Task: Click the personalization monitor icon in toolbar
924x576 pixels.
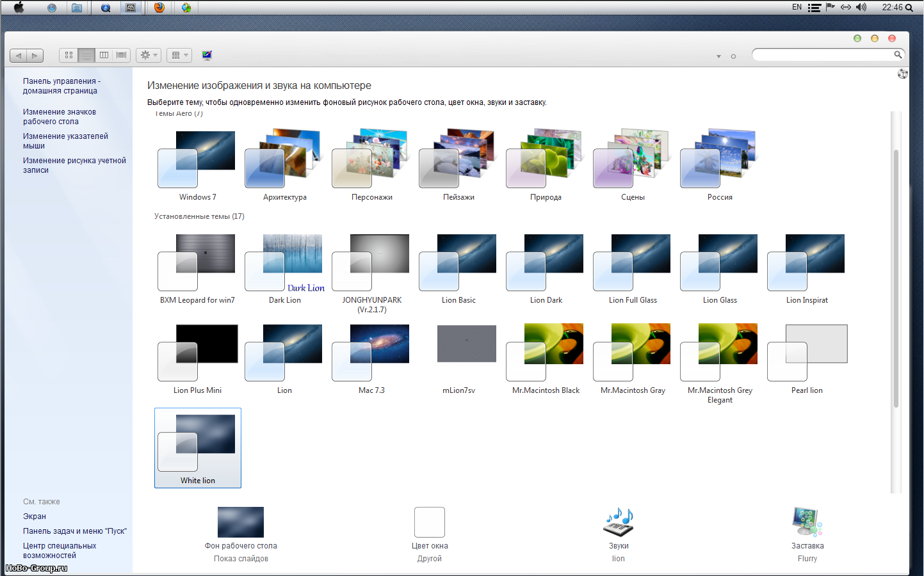Action: [x=207, y=55]
